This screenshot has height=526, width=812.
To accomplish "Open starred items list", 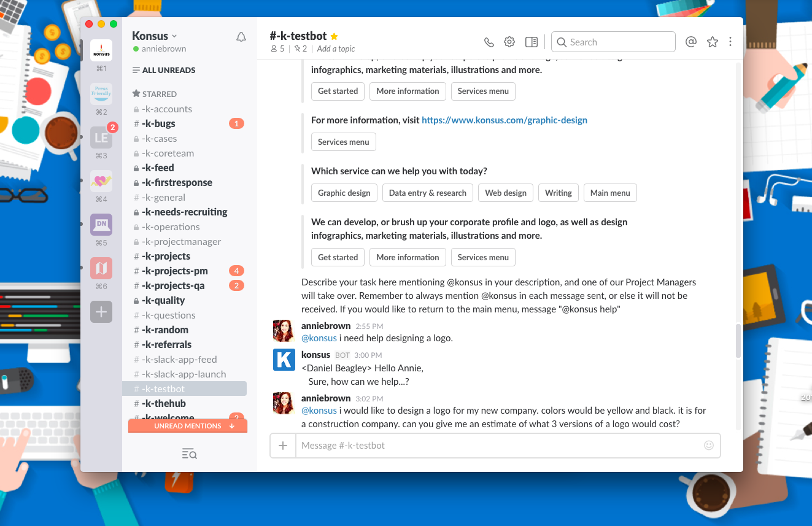I will [x=713, y=42].
